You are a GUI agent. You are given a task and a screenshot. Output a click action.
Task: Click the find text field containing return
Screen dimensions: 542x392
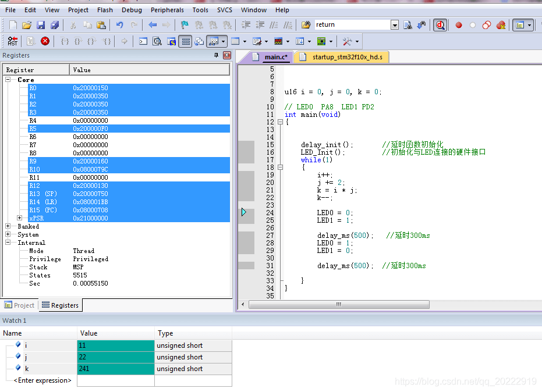pos(352,25)
